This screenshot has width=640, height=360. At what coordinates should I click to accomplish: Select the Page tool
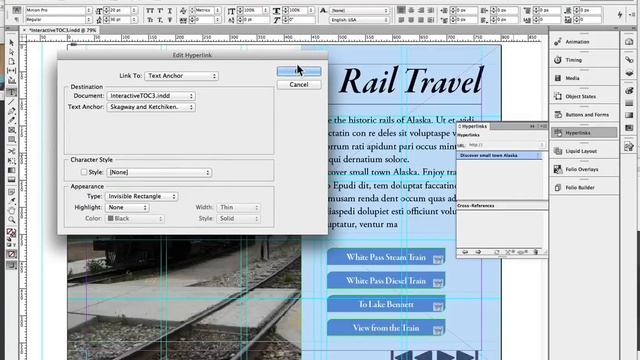(11, 62)
